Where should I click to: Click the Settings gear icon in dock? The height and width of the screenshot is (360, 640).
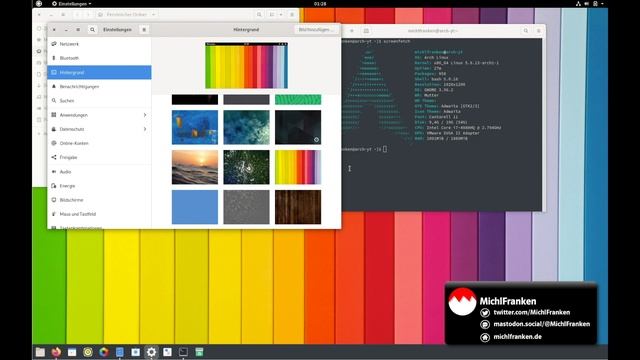point(151,352)
